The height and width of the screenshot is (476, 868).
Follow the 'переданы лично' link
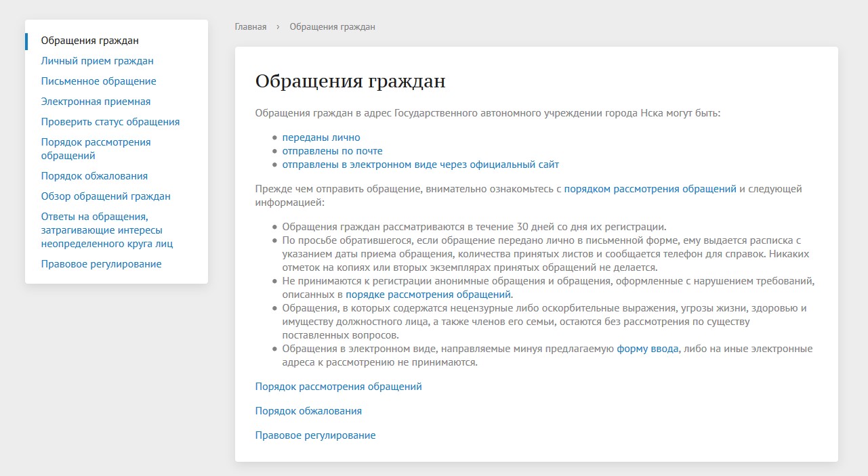(321, 137)
